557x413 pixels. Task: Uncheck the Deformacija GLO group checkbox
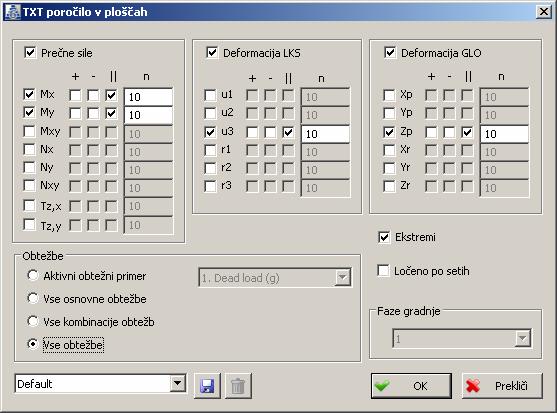tap(390, 53)
